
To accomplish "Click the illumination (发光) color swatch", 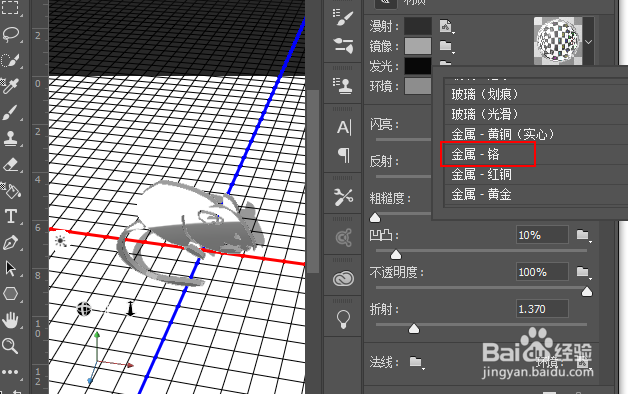I will (x=418, y=66).
